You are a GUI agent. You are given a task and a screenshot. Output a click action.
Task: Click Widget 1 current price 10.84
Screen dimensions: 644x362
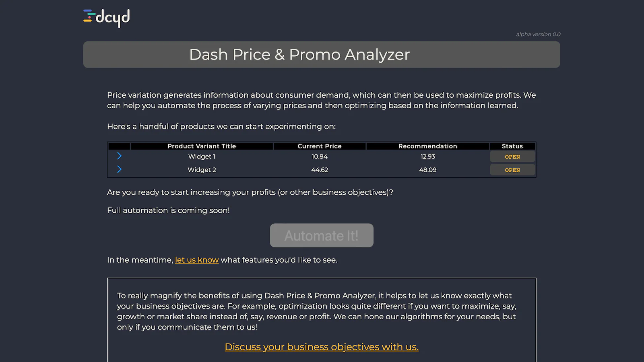319,156
